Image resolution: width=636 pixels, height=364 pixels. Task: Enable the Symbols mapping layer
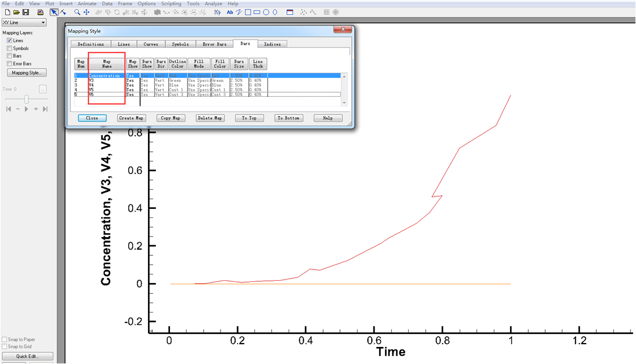(x=9, y=48)
